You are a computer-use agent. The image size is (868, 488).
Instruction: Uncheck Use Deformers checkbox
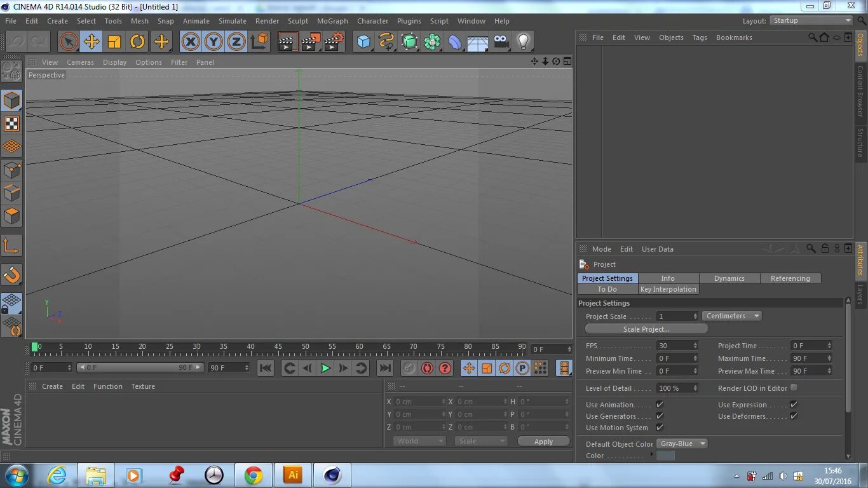(x=794, y=416)
